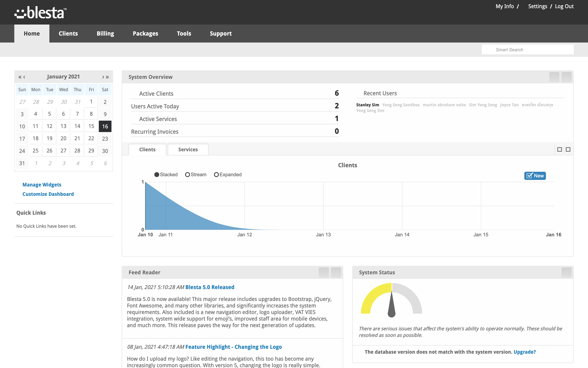The height and width of the screenshot is (368, 588).
Task: Click the January 2021 calendar title
Action: click(x=63, y=77)
